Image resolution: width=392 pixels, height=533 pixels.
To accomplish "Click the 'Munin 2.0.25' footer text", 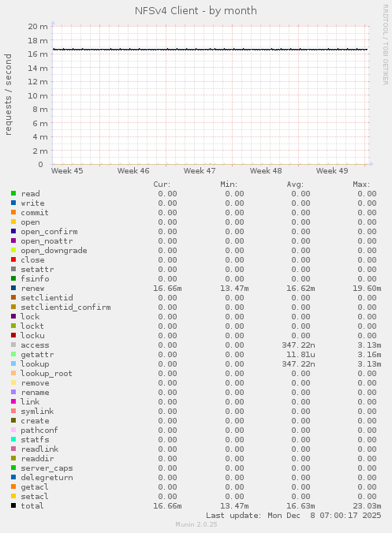I will (x=196, y=524).
